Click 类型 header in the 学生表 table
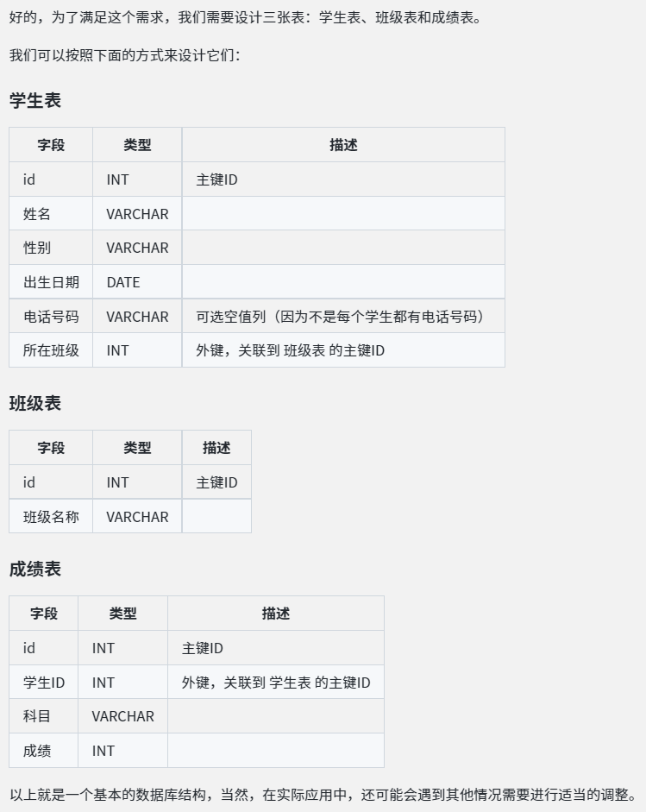 click(x=137, y=145)
